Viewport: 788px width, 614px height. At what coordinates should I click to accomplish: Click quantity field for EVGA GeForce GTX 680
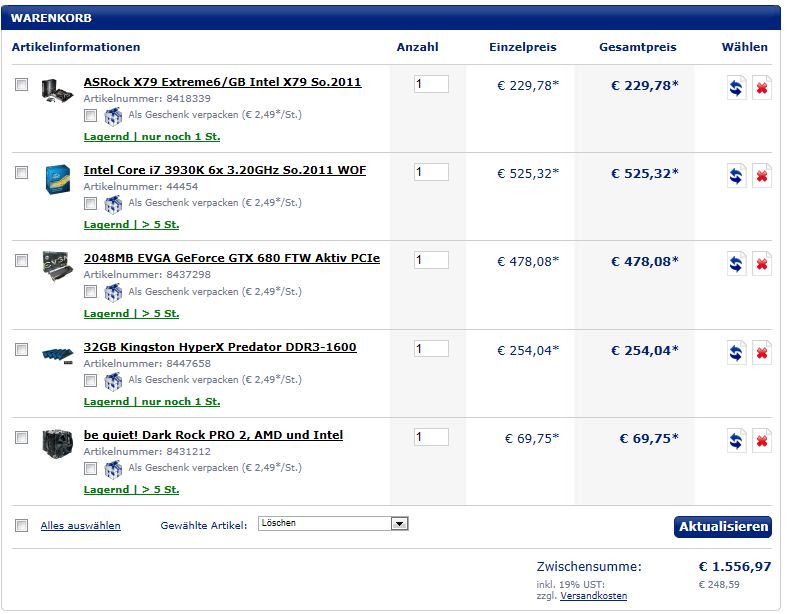point(431,260)
